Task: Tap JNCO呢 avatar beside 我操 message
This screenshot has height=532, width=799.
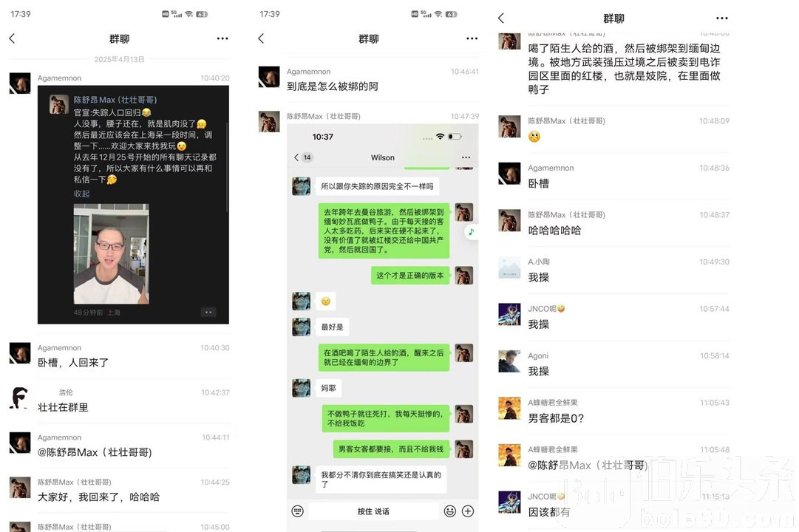Action: (509, 315)
